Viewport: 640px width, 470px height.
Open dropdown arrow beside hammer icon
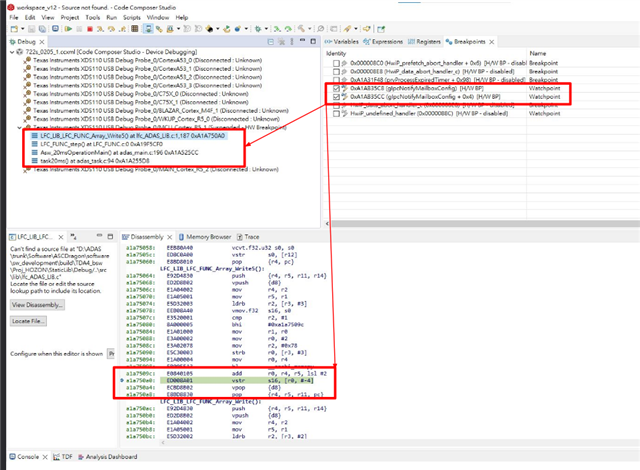point(309,29)
